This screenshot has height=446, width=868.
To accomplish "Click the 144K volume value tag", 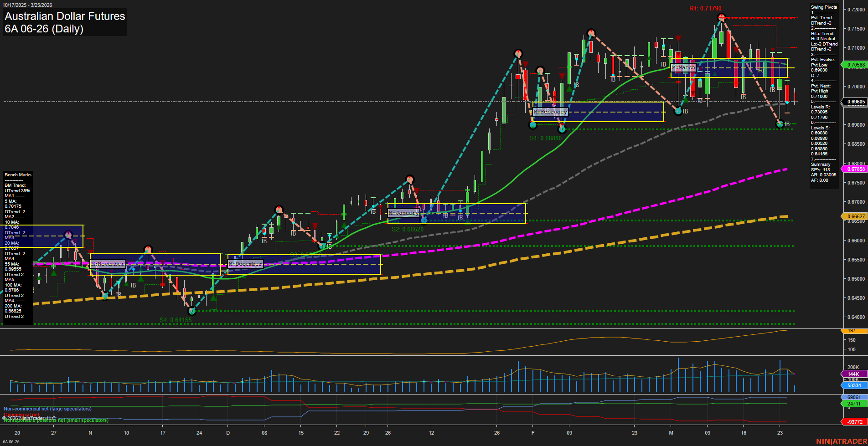I will coord(853,374).
